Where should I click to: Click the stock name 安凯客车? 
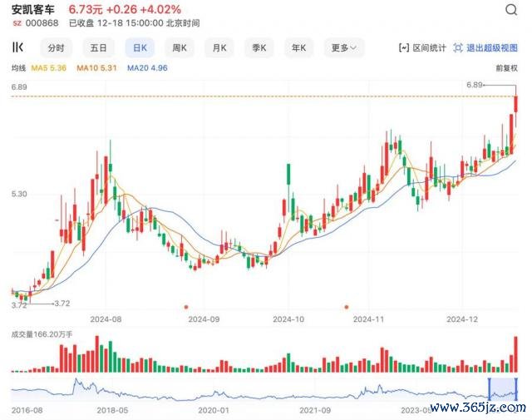point(33,9)
